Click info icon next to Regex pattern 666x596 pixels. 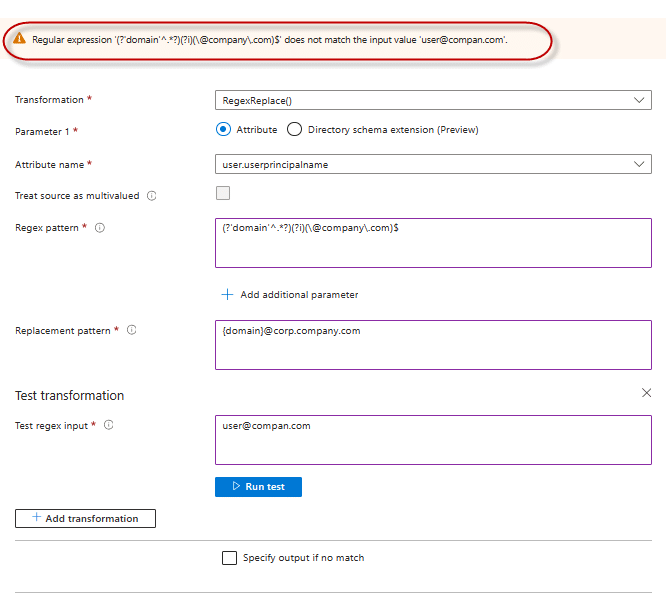point(100,228)
